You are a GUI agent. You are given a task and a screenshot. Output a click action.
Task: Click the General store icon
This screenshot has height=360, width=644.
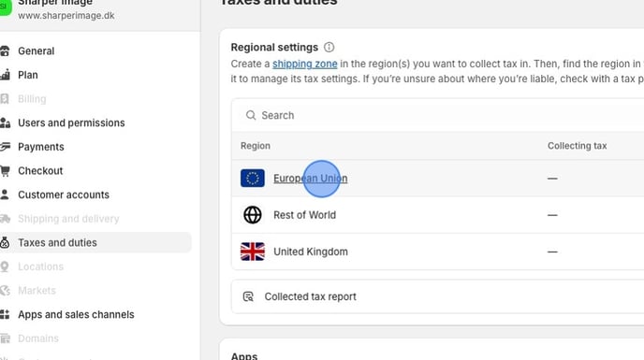5,50
